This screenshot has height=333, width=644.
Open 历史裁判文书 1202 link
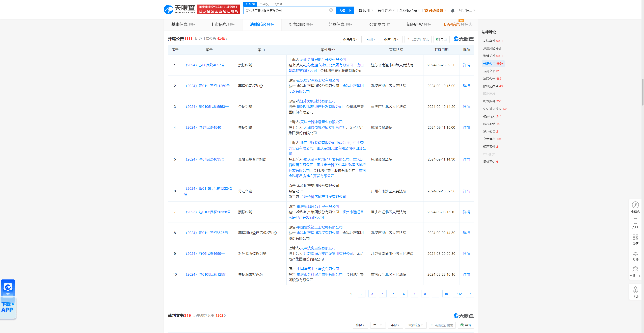point(209,316)
